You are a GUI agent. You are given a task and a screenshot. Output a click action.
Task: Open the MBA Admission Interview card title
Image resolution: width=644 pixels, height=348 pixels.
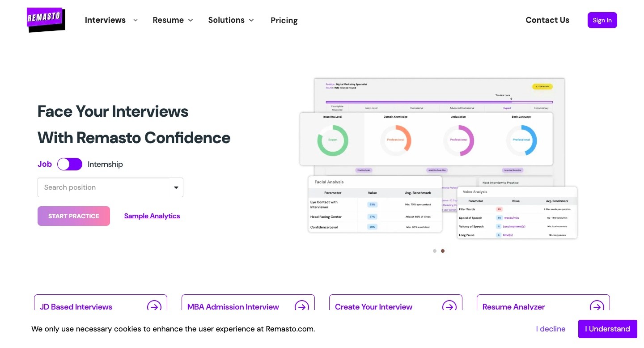click(x=233, y=307)
